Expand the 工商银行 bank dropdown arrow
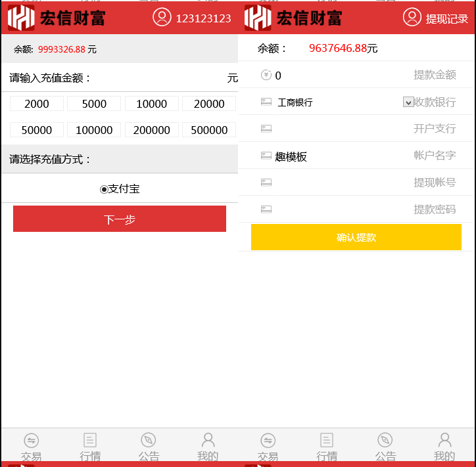The height and width of the screenshot is (467, 476). [x=408, y=102]
